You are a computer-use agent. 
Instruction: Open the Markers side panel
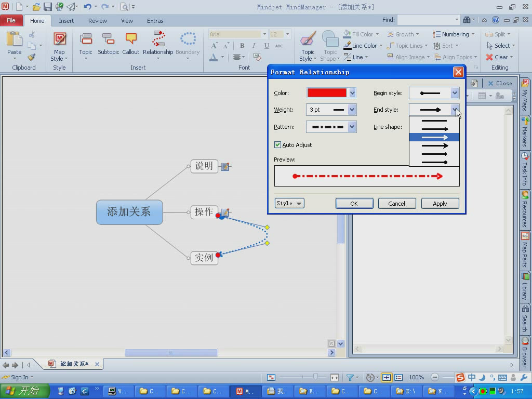[525, 132]
